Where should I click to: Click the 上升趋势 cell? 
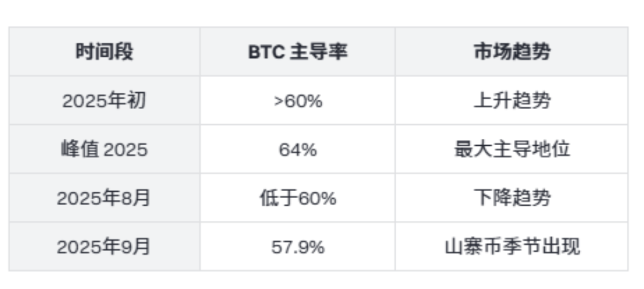tap(511, 101)
